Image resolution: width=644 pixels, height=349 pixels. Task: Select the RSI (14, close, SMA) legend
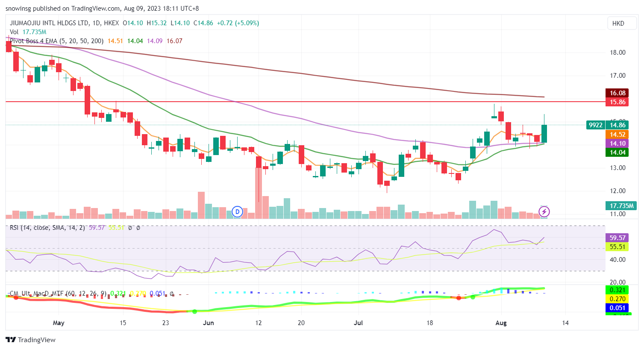pos(47,228)
